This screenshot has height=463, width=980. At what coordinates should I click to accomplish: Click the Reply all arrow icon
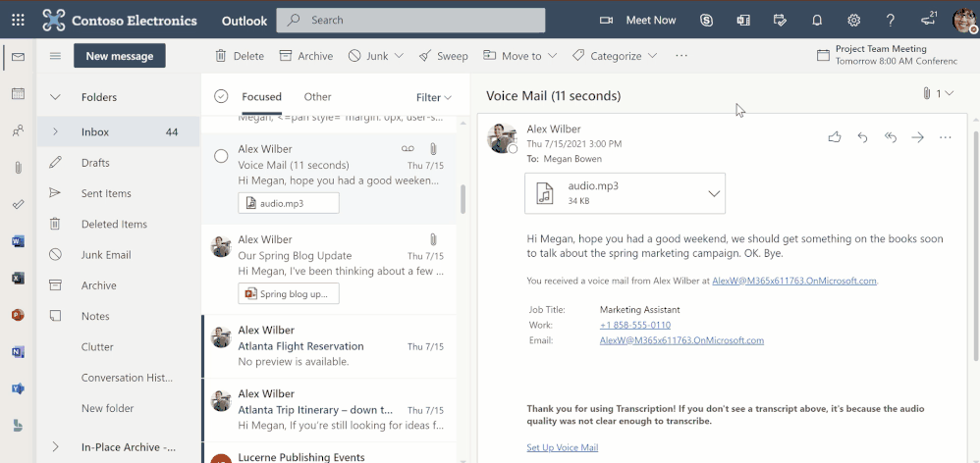click(x=891, y=137)
